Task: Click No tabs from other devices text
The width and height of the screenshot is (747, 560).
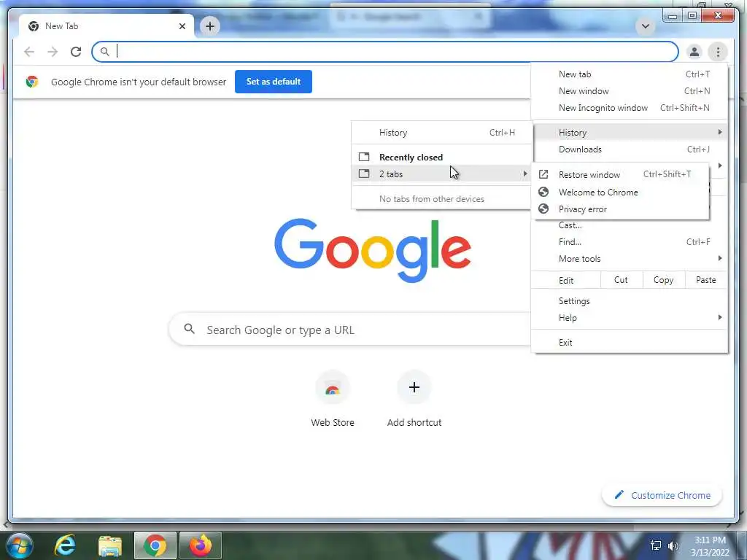Action: (x=432, y=199)
